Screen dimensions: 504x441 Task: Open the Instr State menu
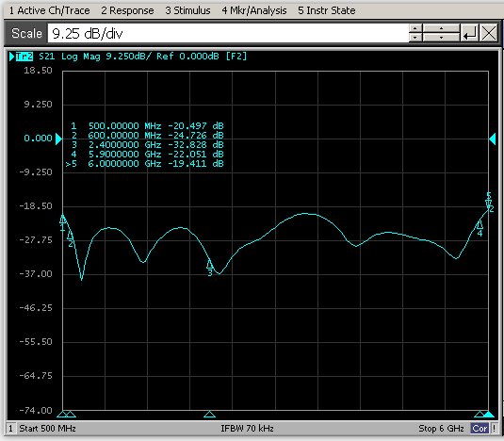[327, 10]
